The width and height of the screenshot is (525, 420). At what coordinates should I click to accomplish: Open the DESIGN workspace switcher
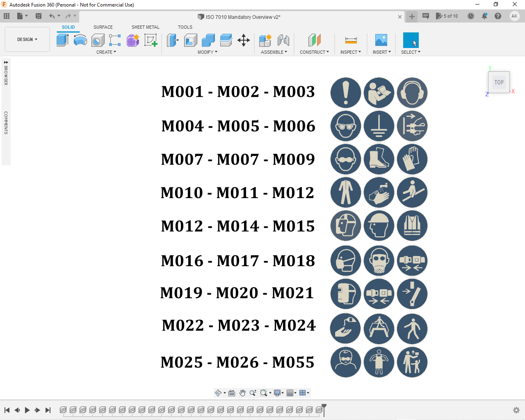coord(27,39)
